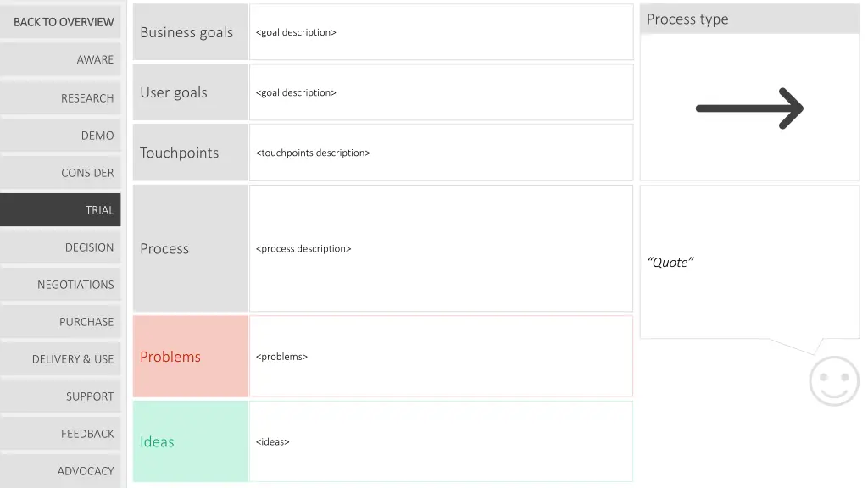This screenshot has width=868, height=488.
Task: Go back to overview
Action: [61, 22]
